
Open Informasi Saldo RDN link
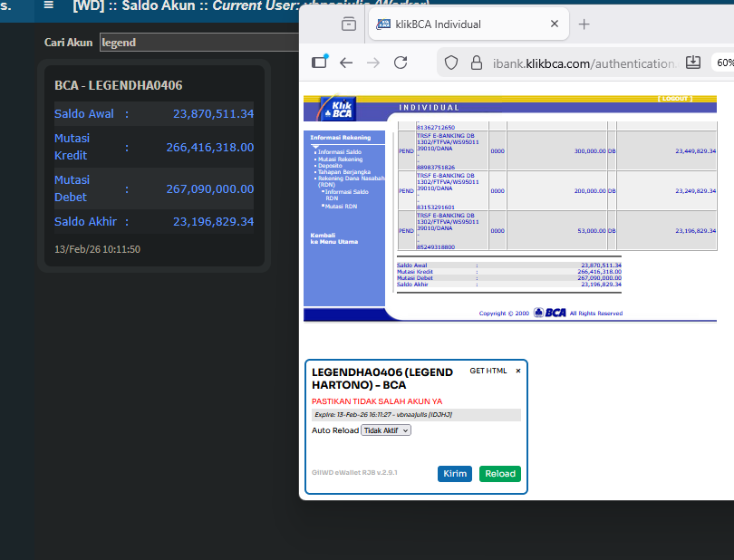346,195
